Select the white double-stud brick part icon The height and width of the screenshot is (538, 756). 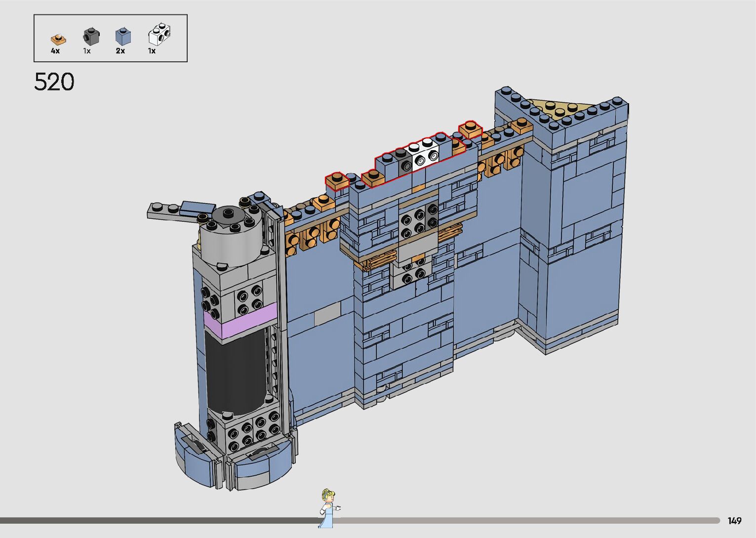coord(160,35)
